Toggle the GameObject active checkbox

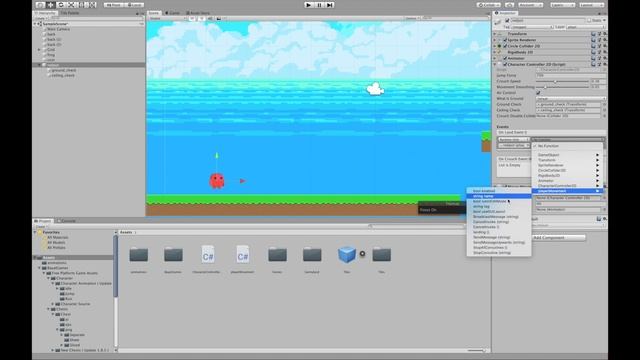(x=507, y=20)
